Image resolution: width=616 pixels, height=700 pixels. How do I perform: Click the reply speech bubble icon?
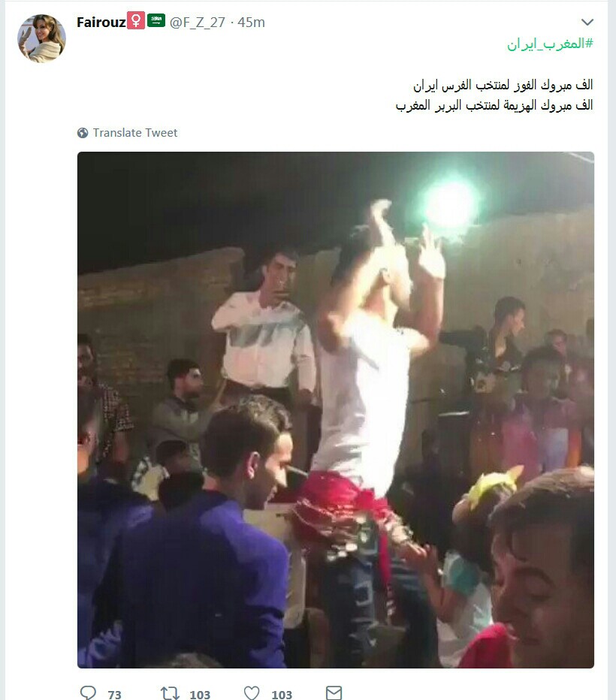tap(88, 692)
